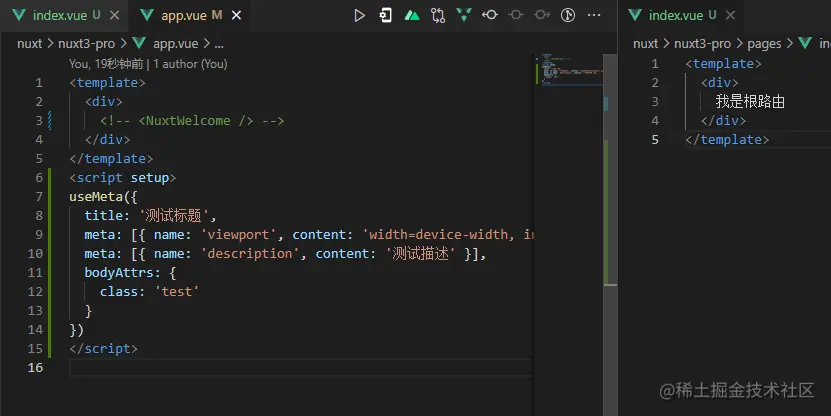Viewport: 831px width, 416px height.
Task: Click the '1 author (You)' code lens
Action: point(190,64)
